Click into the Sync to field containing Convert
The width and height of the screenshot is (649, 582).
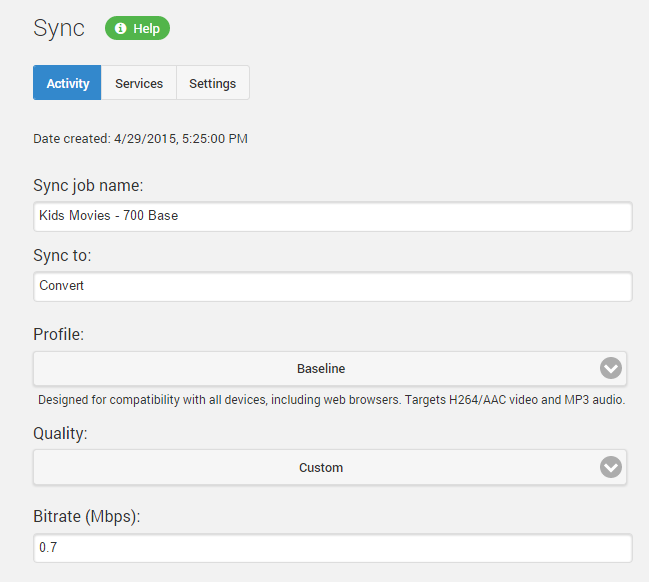tap(332, 286)
